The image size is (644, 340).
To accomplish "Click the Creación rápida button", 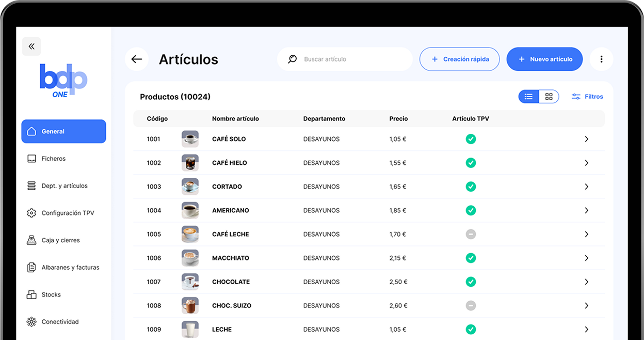I will (x=460, y=59).
